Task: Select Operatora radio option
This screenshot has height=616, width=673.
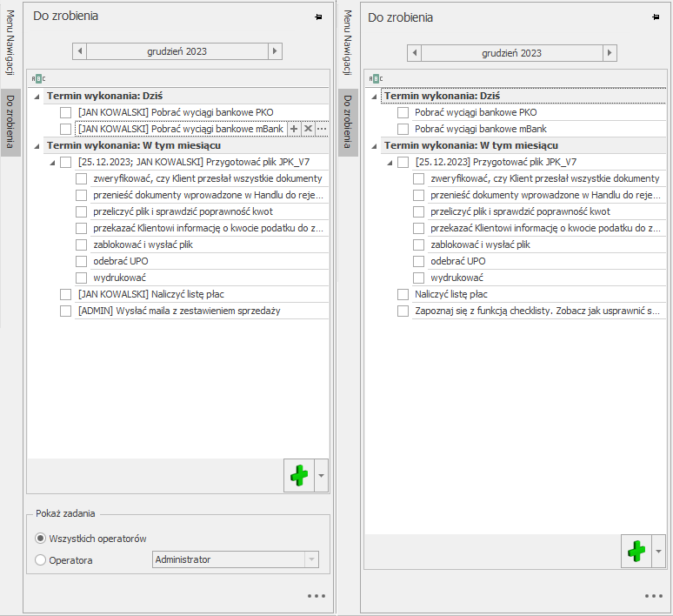Action: click(x=40, y=559)
